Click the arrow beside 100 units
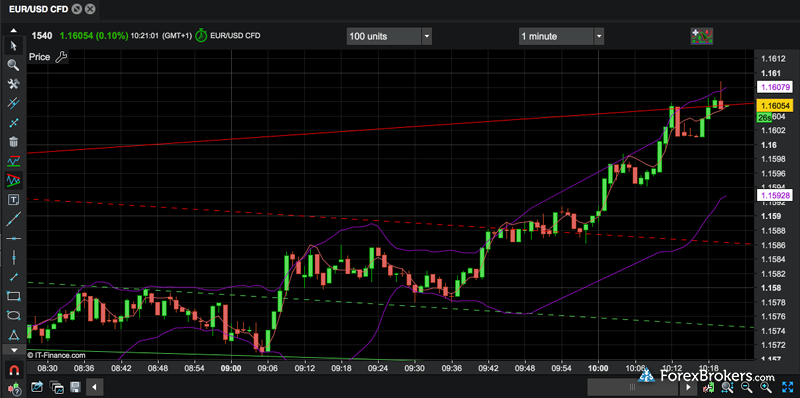Image resolution: width=800 pixels, height=398 pixels. click(427, 36)
